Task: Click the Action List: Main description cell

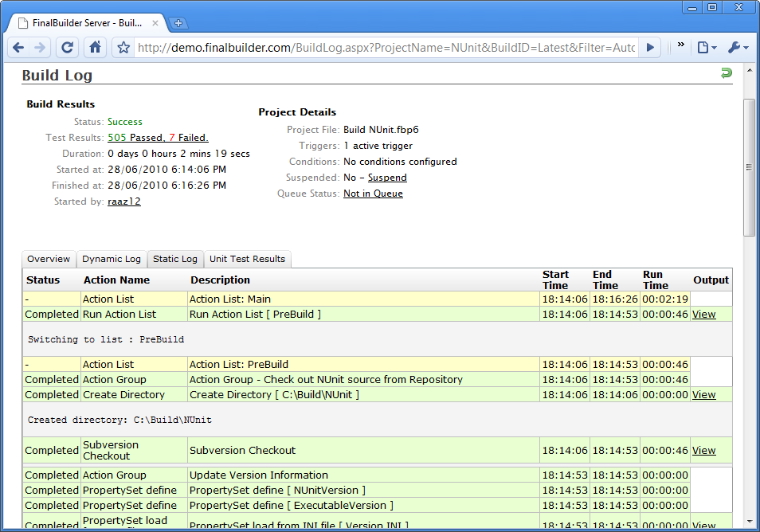Action: tap(363, 299)
